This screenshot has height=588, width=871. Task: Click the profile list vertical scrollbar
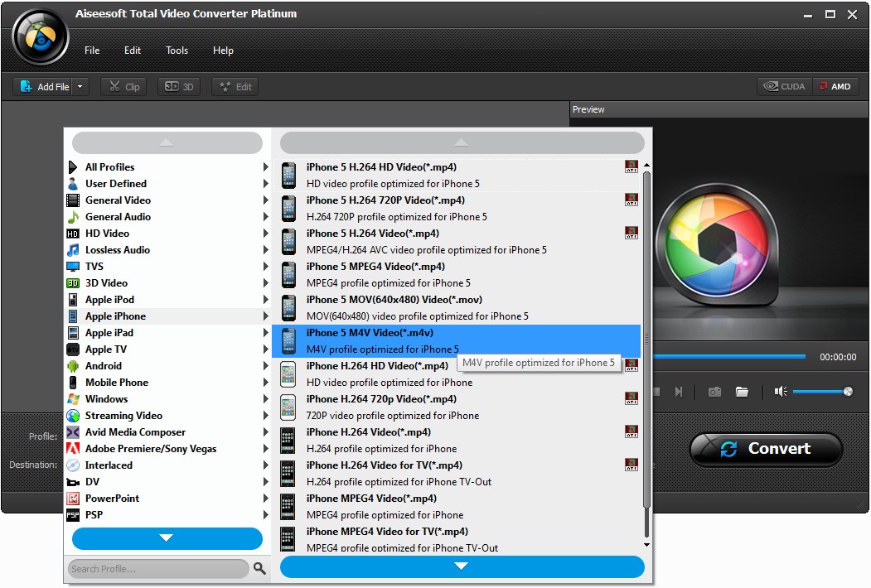click(x=646, y=339)
